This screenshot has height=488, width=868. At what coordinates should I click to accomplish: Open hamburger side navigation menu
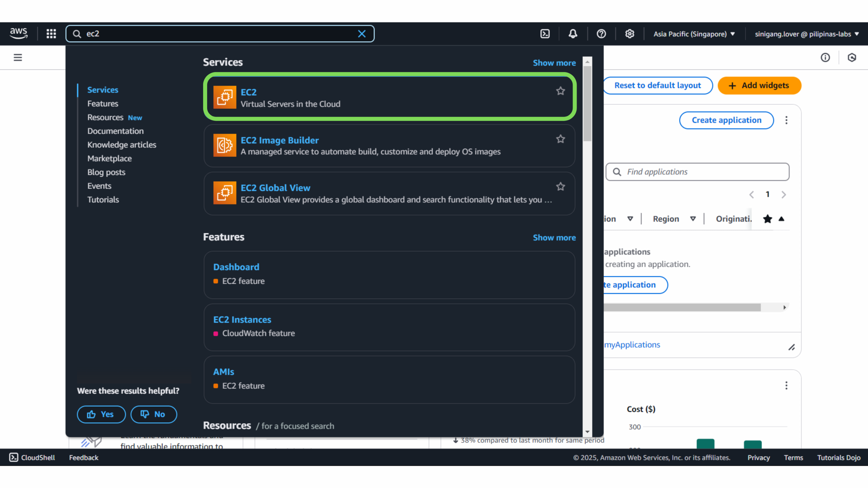coord(18,57)
